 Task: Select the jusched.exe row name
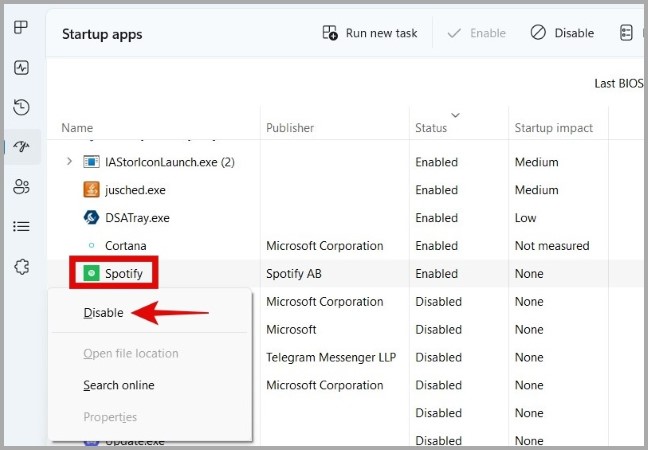tap(135, 190)
